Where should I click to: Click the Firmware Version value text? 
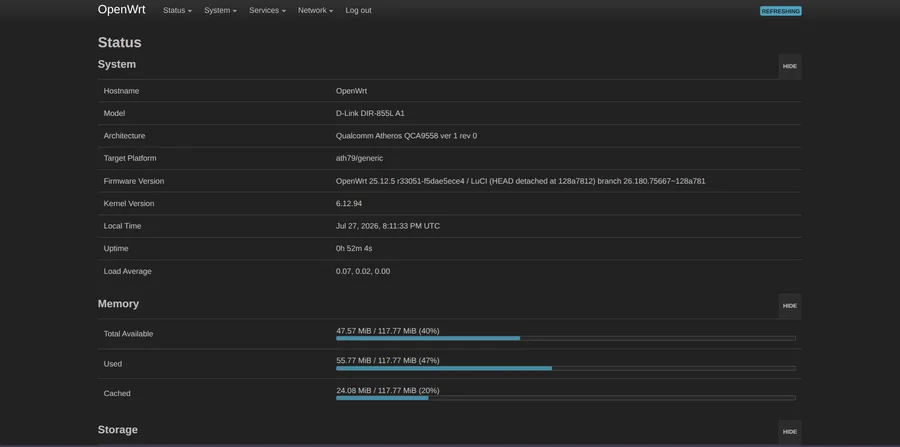[521, 181]
